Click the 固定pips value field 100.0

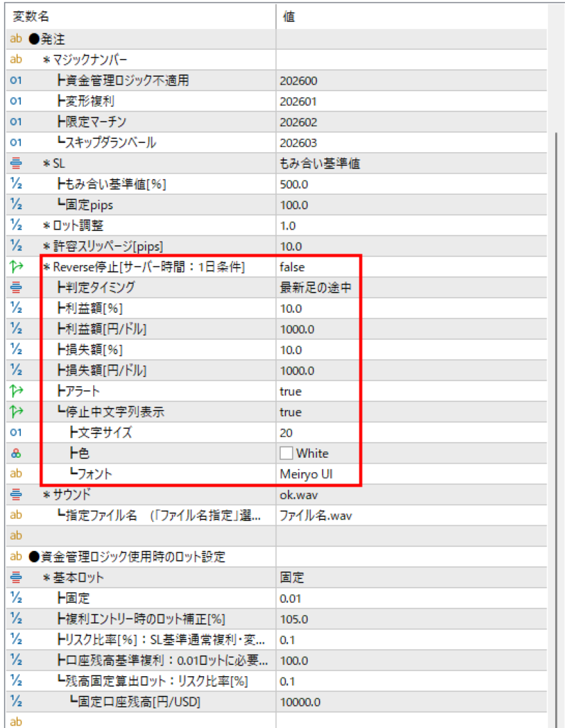pyautogui.click(x=296, y=205)
